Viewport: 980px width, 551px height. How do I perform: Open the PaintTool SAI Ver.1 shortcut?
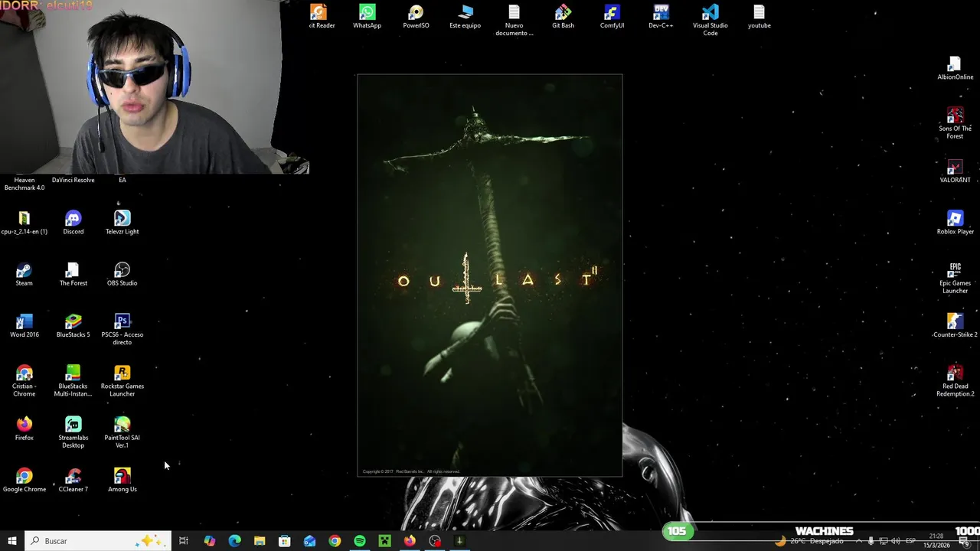[x=122, y=432]
